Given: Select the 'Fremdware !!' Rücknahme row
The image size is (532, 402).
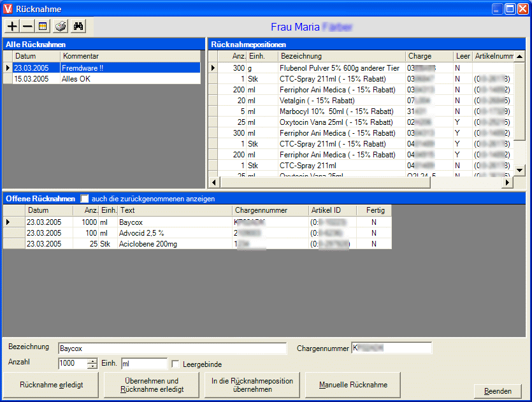Looking at the screenshot, I should [x=102, y=68].
